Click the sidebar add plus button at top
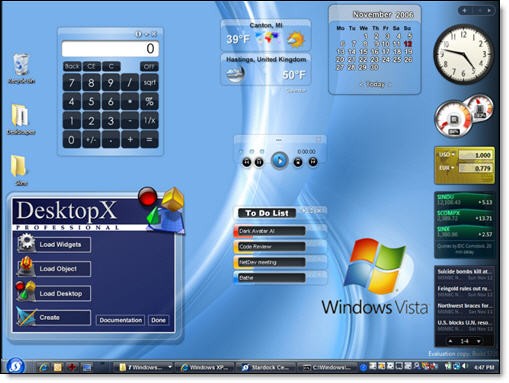The width and height of the screenshot is (509, 383). pyautogui.click(x=464, y=11)
